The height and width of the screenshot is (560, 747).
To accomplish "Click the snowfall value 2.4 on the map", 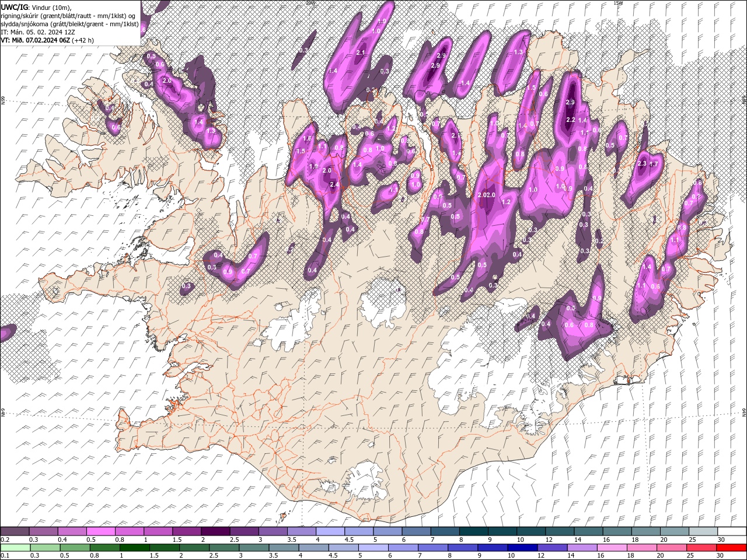I will coord(334,185).
